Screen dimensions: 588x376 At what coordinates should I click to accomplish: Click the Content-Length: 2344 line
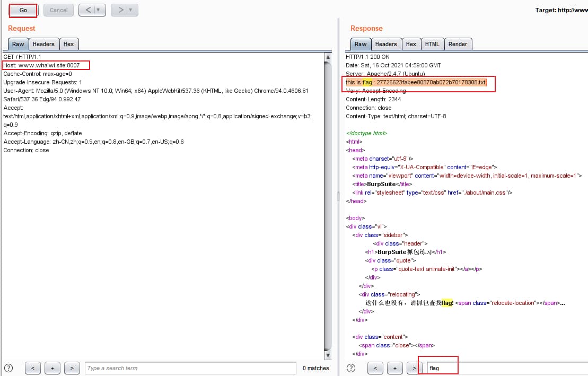373,99
